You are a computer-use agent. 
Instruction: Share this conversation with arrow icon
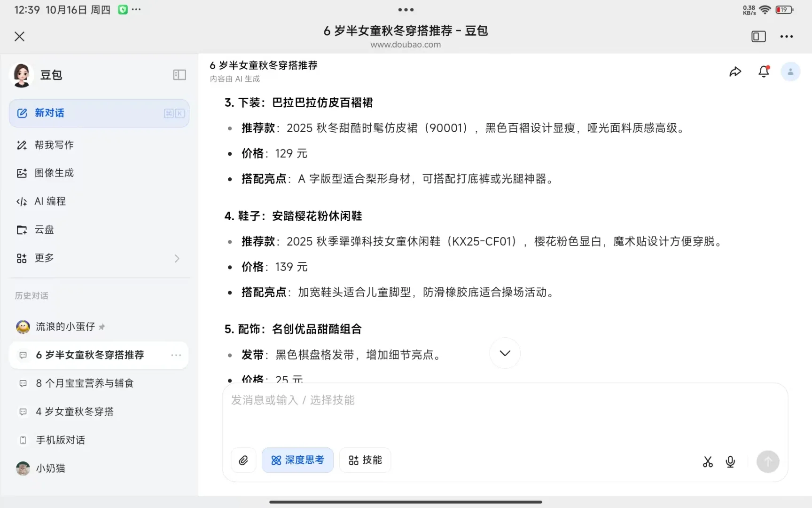(735, 71)
